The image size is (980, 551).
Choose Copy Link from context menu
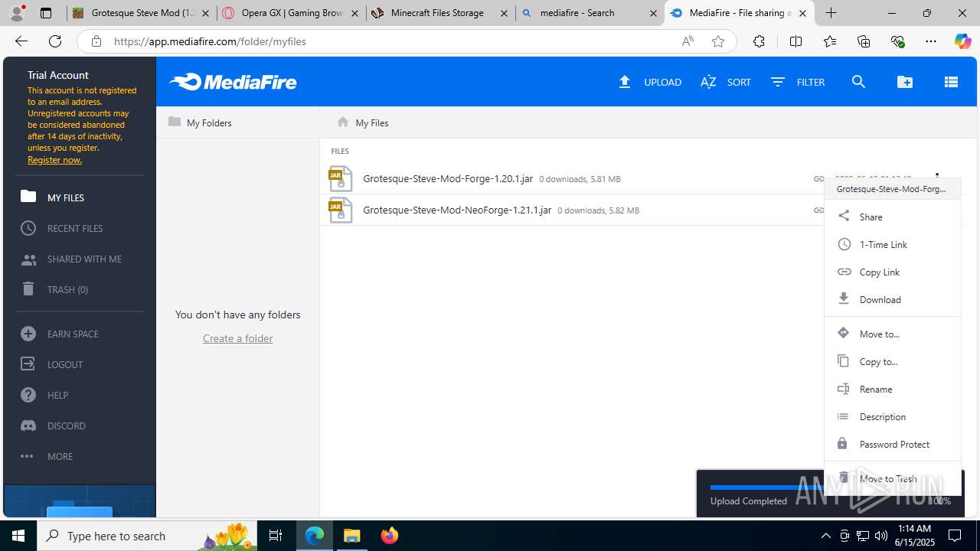(893, 272)
